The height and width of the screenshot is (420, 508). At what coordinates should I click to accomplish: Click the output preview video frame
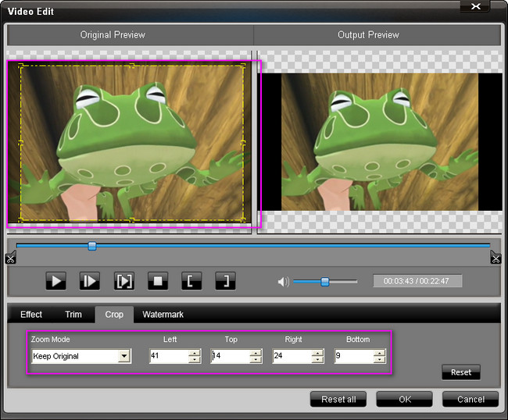point(380,142)
